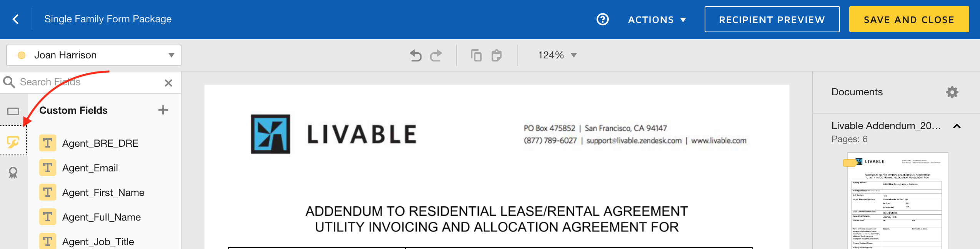Click the copy icon in toolbar
Image resolution: width=980 pixels, height=249 pixels.
point(476,55)
